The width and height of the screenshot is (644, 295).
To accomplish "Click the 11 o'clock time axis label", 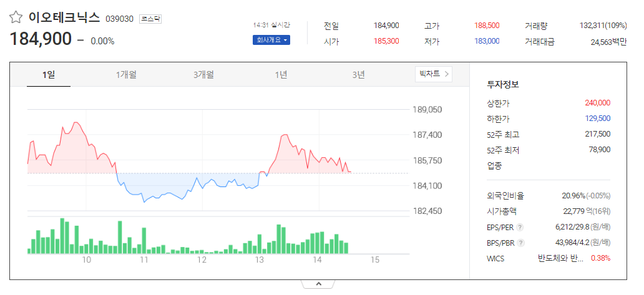I will [x=144, y=259].
